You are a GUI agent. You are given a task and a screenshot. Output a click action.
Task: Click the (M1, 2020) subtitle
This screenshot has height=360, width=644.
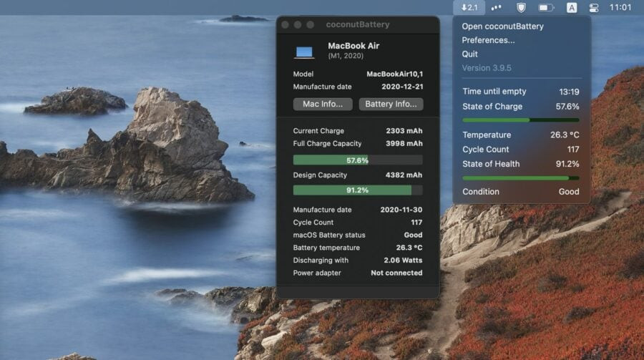346,56
